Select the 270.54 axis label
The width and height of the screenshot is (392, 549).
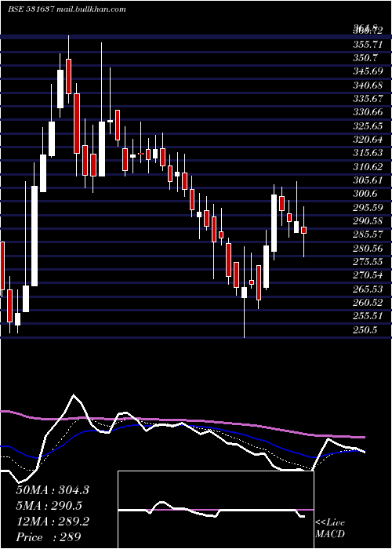pos(367,274)
